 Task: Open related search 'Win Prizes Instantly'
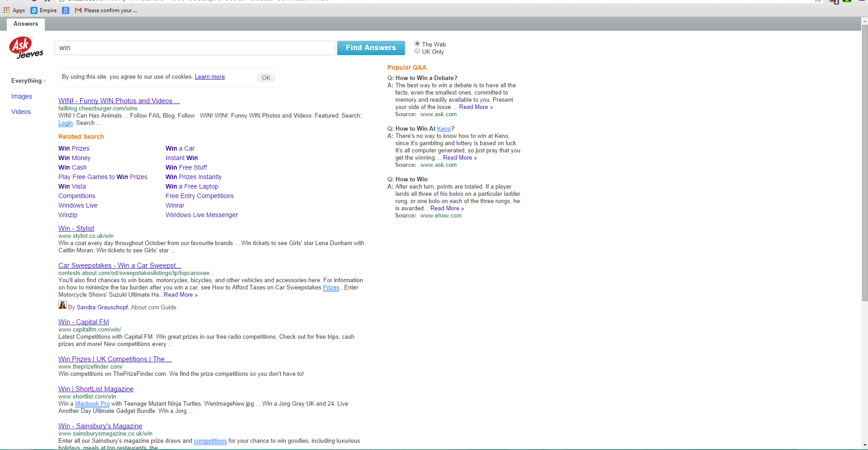pos(194,177)
